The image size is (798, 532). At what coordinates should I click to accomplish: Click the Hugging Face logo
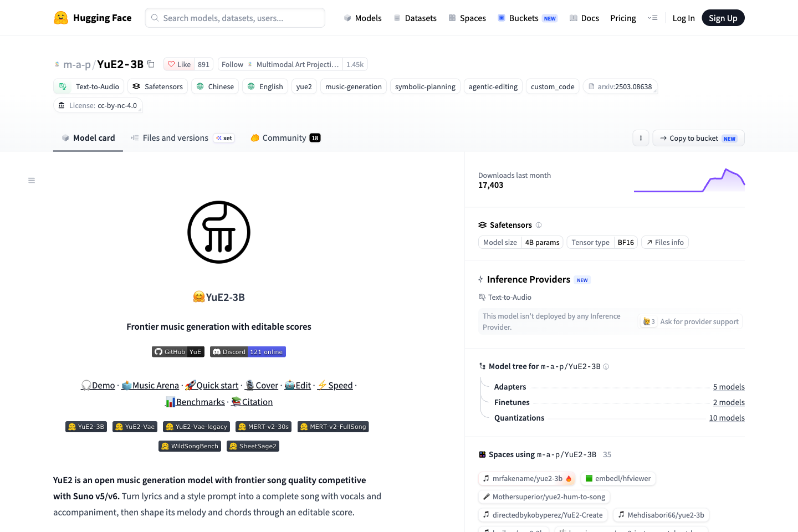coord(93,18)
